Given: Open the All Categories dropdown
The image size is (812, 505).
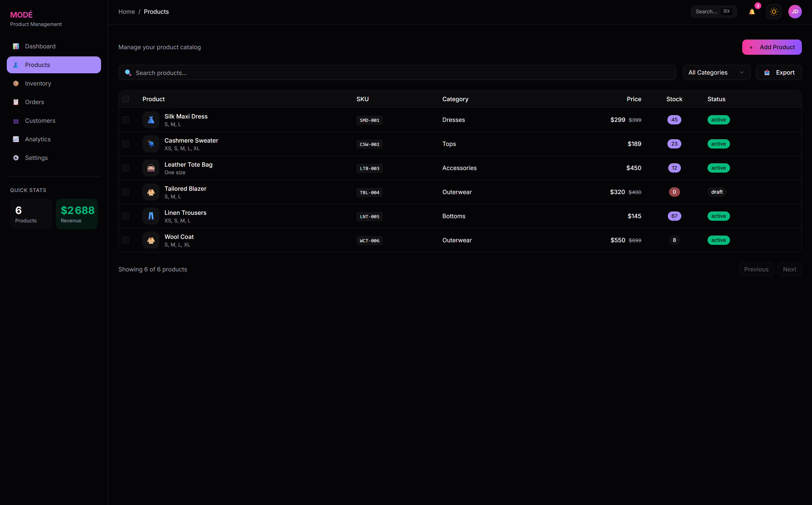Looking at the screenshot, I should (x=716, y=72).
